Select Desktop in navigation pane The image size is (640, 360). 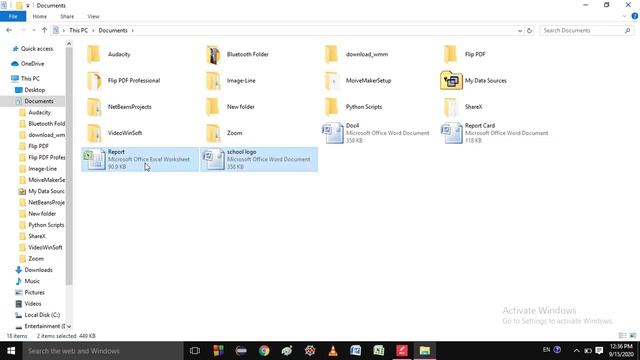(x=34, y=90)
